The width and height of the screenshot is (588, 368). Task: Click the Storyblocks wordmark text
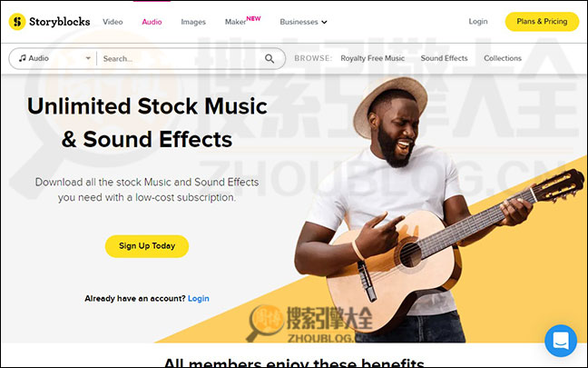60,22
